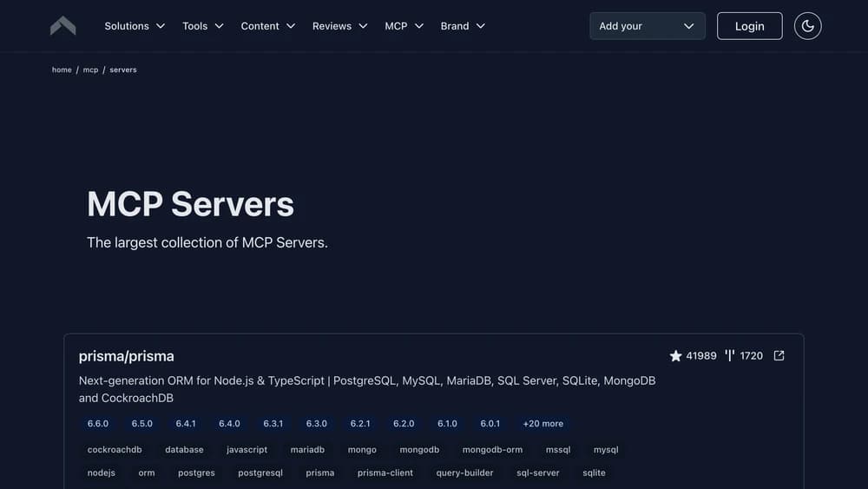Viewport: 868px width, 489px height.
Task: Click the servers breadcrumb
Action: [123, 69]
